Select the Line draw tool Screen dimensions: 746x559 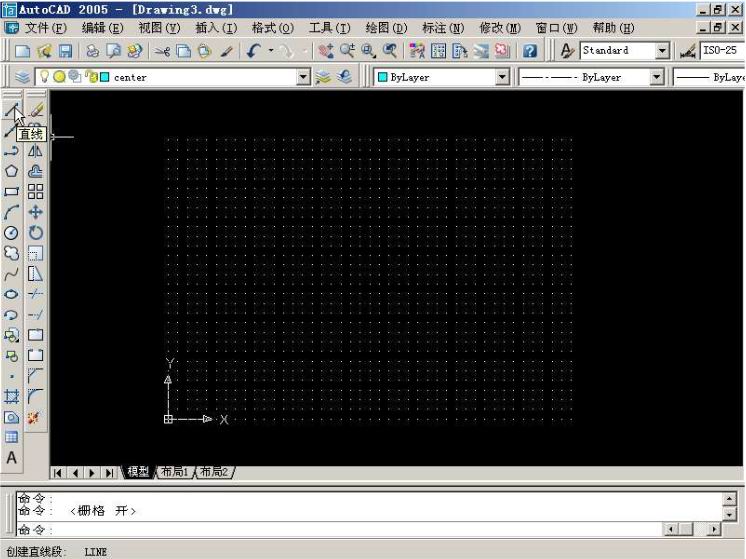tap(11, 110)
